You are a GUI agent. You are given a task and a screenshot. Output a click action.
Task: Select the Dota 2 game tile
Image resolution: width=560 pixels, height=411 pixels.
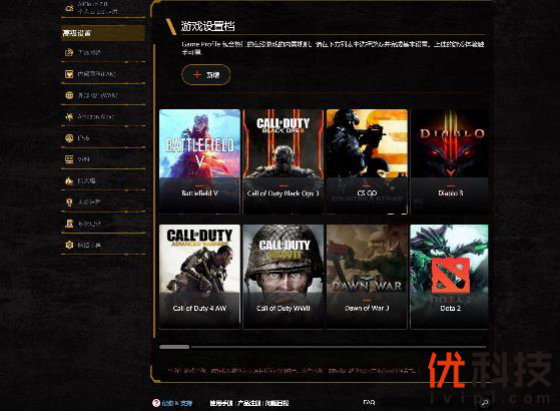click(x=449, y=276)
